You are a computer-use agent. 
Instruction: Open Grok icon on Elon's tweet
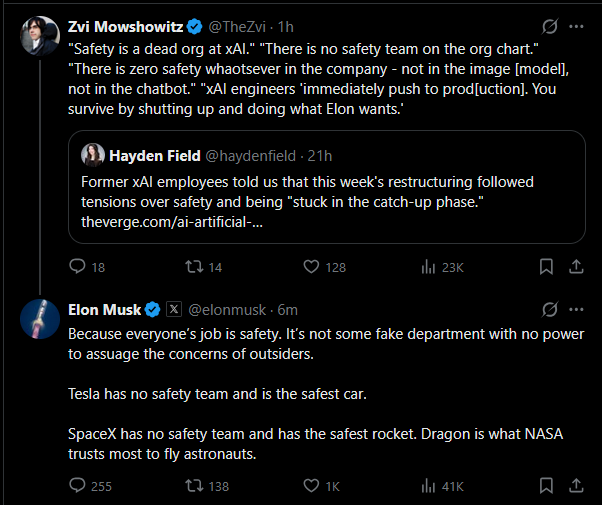548,309
